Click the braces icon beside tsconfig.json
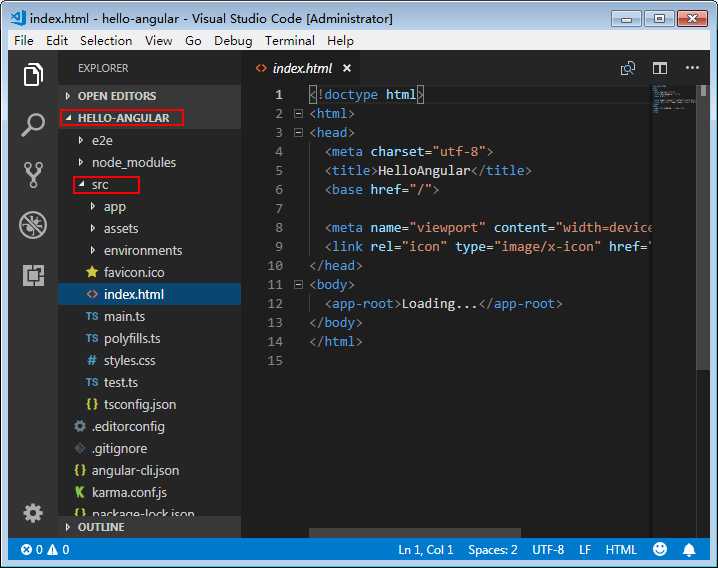Viewport: 718px width, 568px height. (92, 404)
